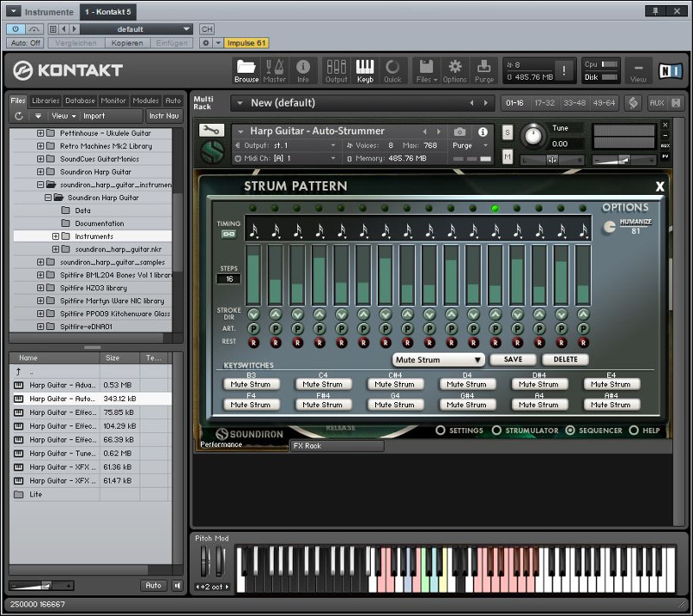Click the timing link icon
This screenshot has width=693, height=616.
pyautogui.click(x=229, y=234)
